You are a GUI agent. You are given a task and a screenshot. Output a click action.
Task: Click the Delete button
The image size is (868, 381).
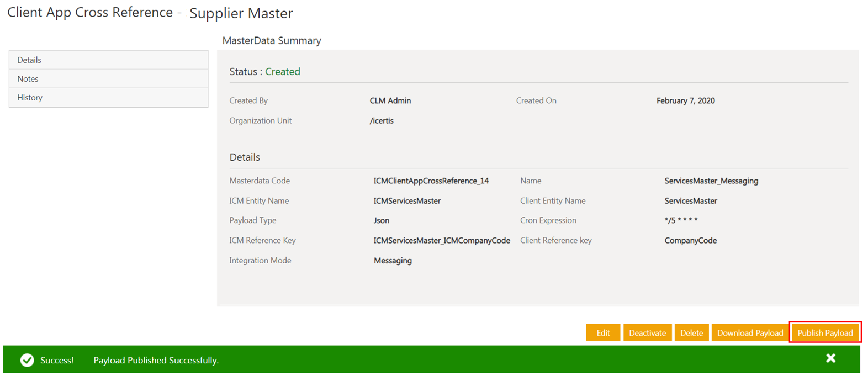tap(691, 333)
